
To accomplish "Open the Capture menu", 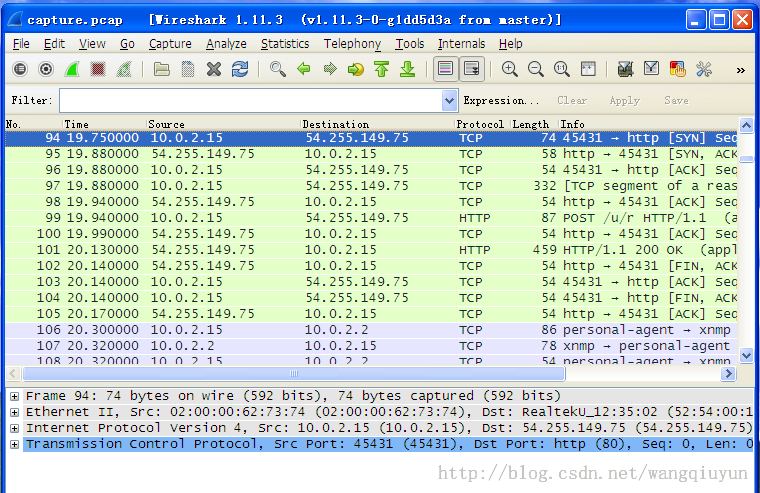I will click(170, 44).
